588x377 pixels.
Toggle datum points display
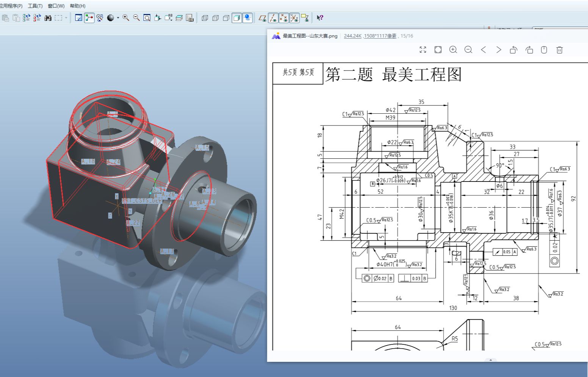(x=283, y=18)
